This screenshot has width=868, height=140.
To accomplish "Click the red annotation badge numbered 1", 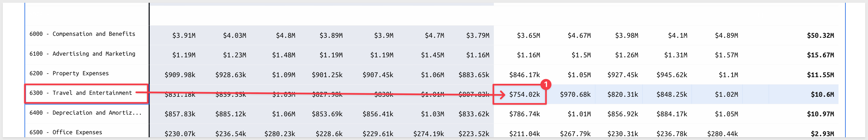I will [545, 85].
